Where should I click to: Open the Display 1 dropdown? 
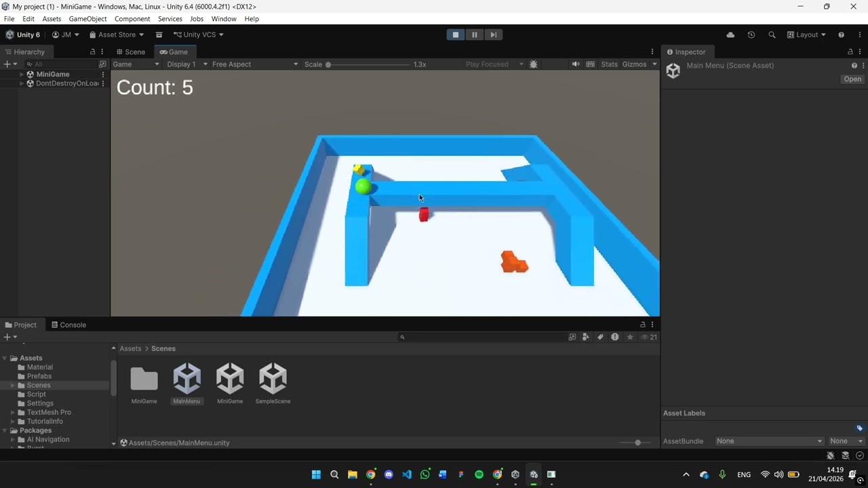(186, 64)
